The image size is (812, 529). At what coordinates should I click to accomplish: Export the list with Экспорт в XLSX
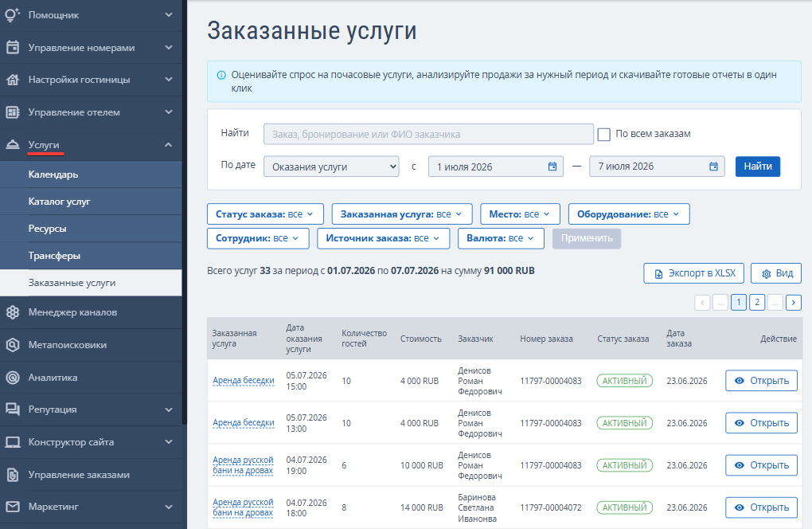tap(694, 273)
